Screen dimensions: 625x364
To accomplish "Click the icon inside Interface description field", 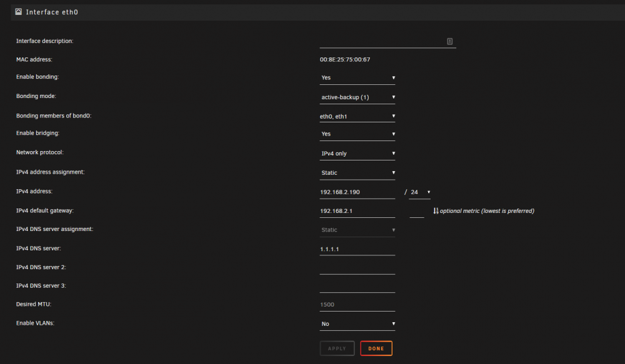I will pyautogui.click(x=449, y=41).
